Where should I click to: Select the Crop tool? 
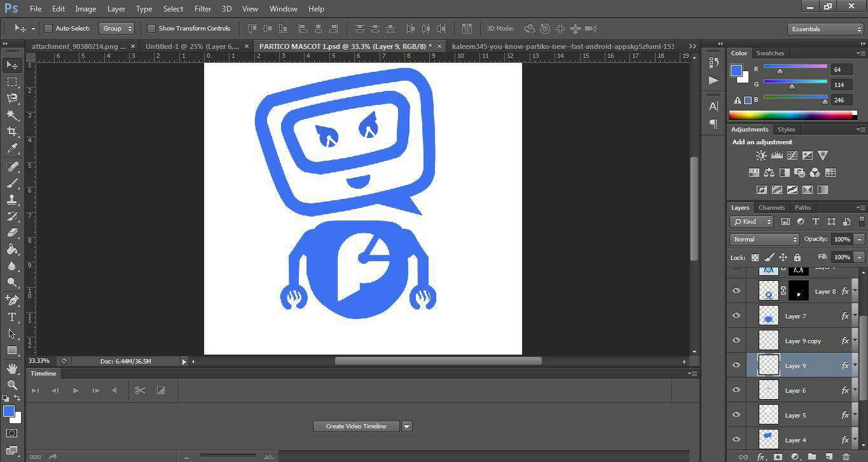pos(12,132)
